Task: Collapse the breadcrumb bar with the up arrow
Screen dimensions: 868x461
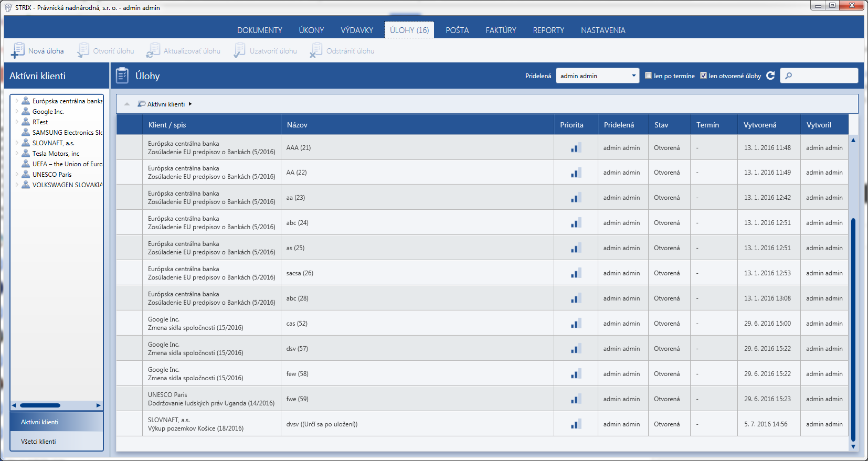Action: click(x=127, y=104)
